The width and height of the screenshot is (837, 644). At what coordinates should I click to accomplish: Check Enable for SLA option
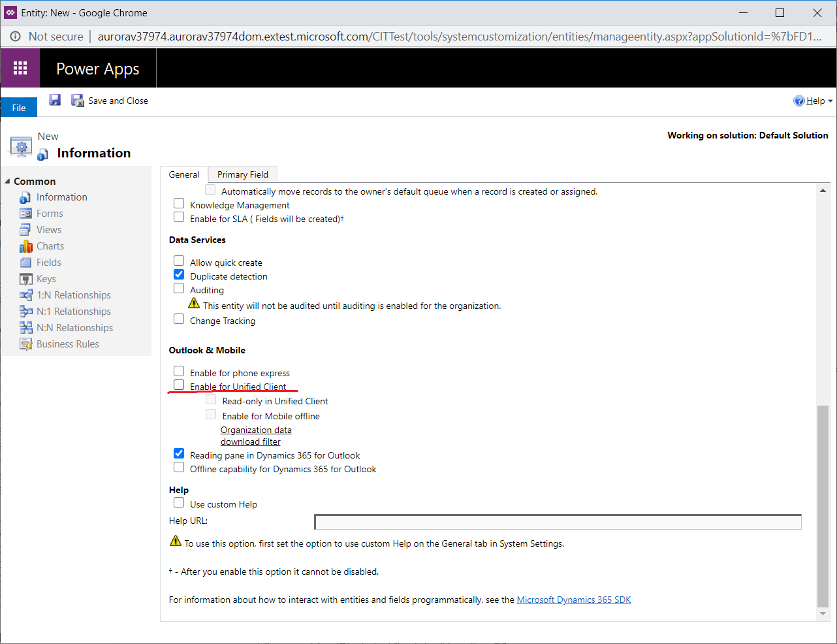179,217
